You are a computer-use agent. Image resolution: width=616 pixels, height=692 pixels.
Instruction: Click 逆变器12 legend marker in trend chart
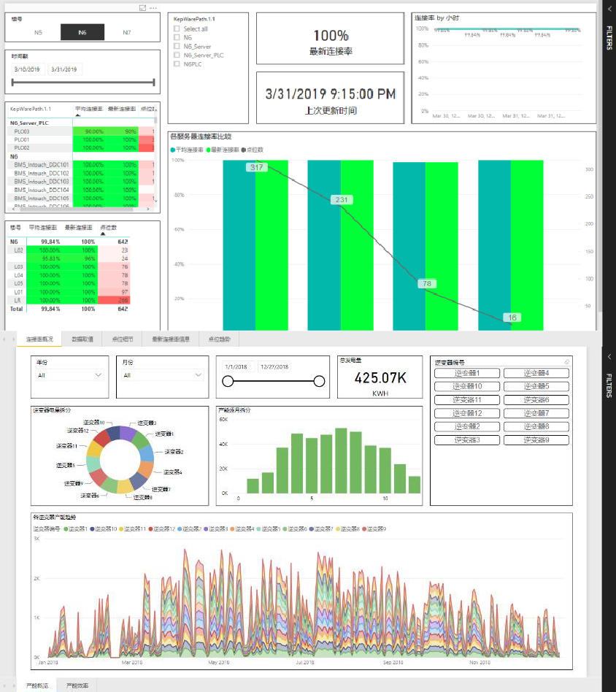(150, 528)
